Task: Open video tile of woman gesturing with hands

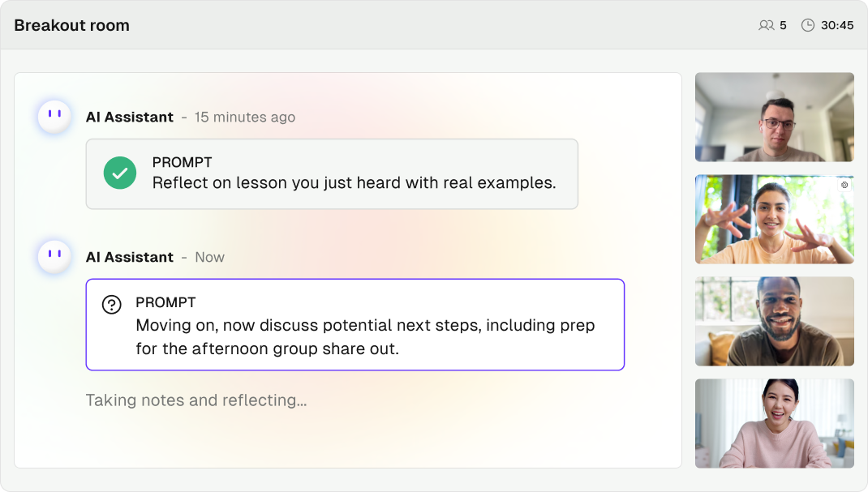Action: point(774,219)
